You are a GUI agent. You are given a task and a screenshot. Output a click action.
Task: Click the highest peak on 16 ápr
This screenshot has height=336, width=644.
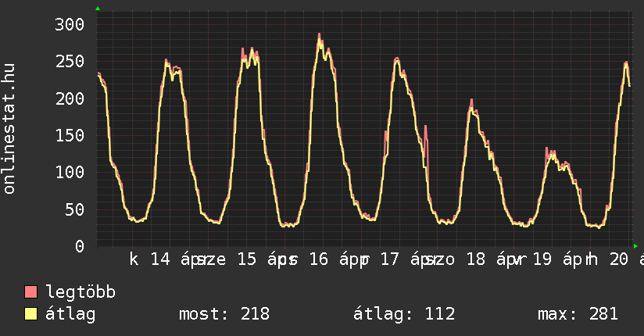(319, 34)
